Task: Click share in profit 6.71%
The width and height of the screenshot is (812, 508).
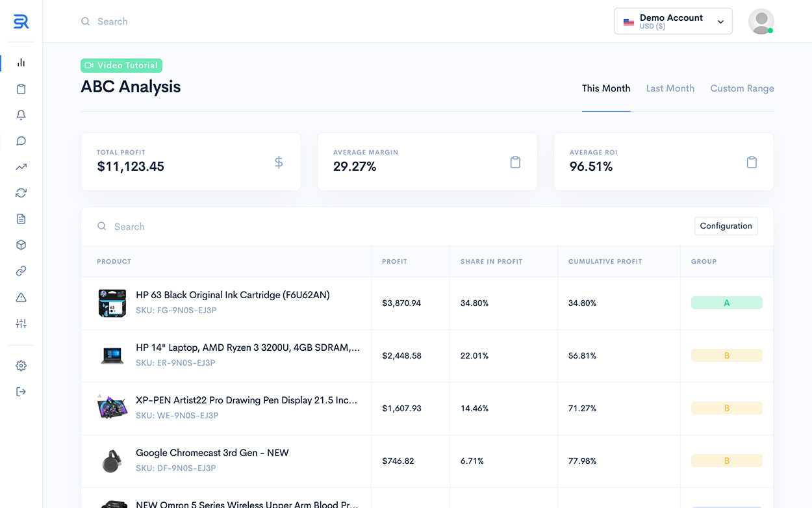Action: pos(472,461)
